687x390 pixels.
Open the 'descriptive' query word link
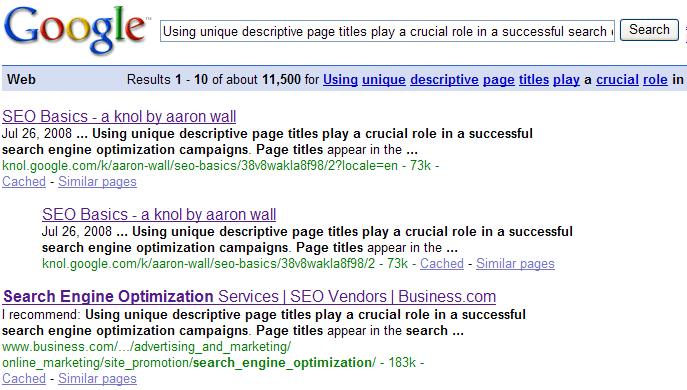444,79
